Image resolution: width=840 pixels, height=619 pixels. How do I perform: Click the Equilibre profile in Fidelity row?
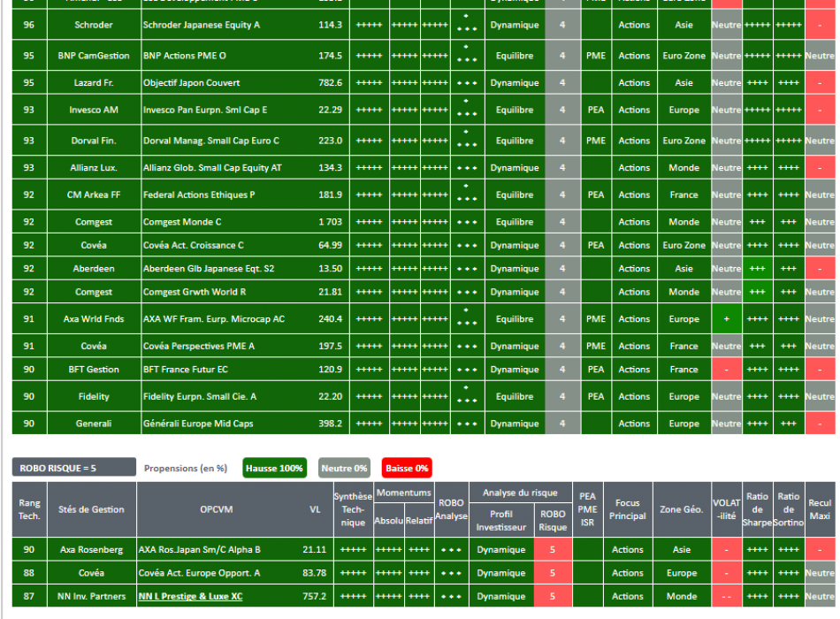click(515, 396)
